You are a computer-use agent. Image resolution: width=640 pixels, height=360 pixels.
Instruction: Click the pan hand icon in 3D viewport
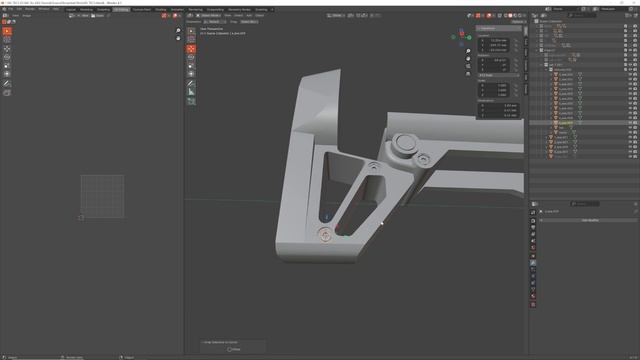[468, 59]
